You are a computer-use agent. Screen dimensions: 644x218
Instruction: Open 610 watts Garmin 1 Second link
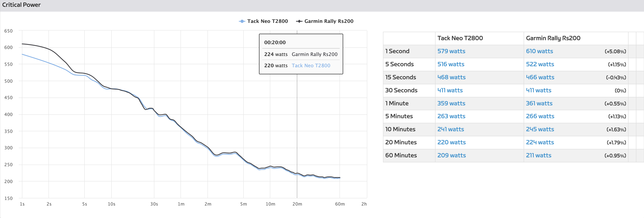[x=539, y=51]
